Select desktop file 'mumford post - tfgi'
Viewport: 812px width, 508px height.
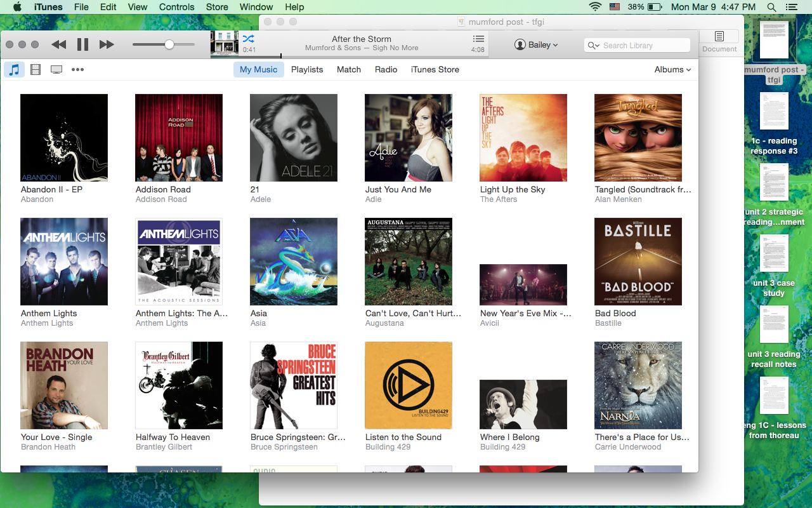point(774,52)
